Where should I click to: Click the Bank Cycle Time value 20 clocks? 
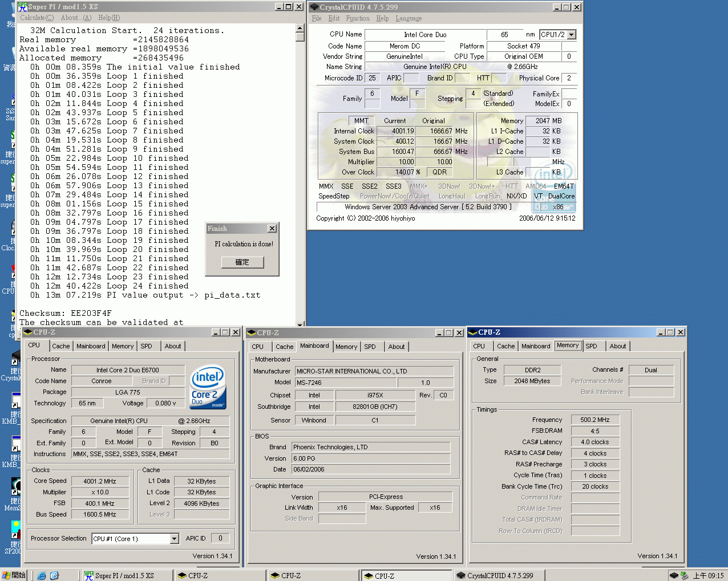click(x=595, y=486)
